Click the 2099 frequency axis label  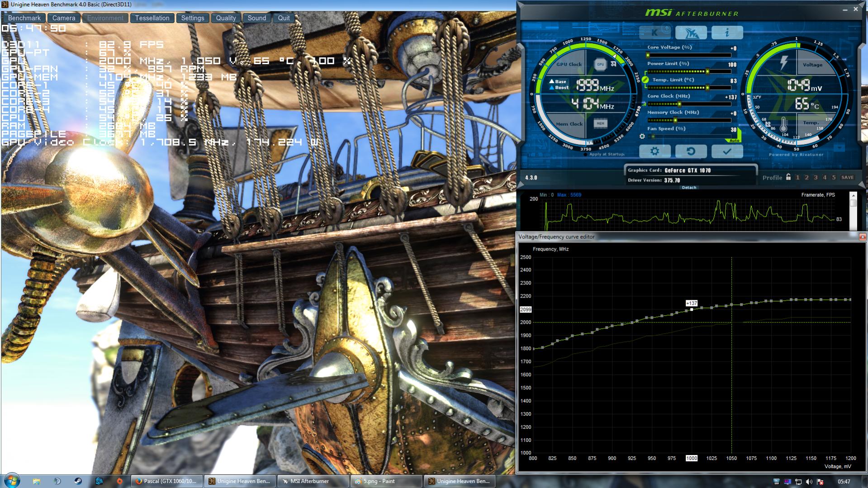coord(526,310)
